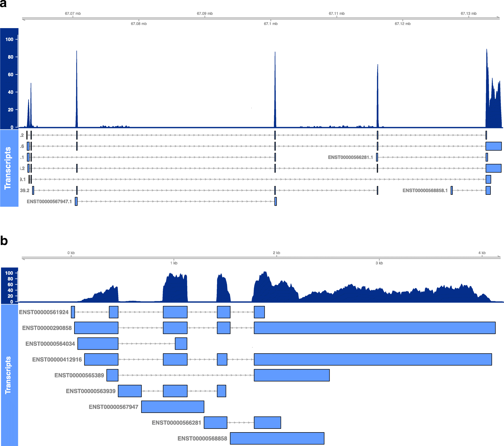Select the Transcripts title in panel a

(8, 168)
